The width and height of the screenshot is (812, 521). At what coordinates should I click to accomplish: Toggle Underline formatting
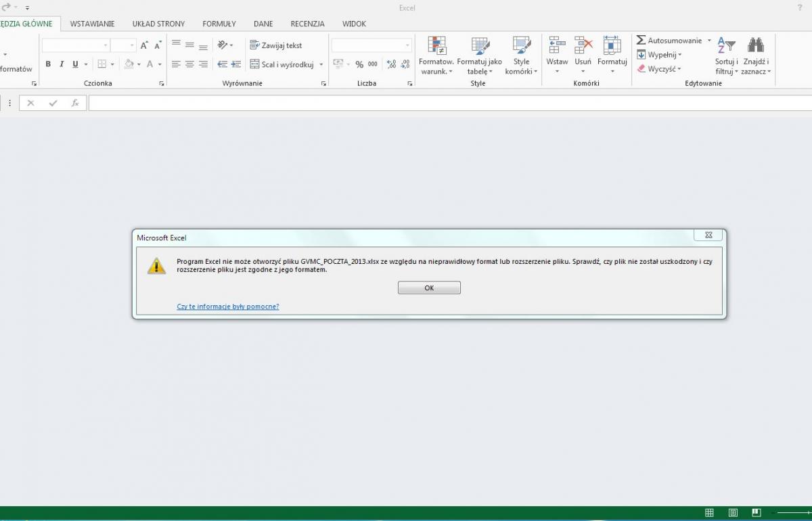[x=75, y=64]
